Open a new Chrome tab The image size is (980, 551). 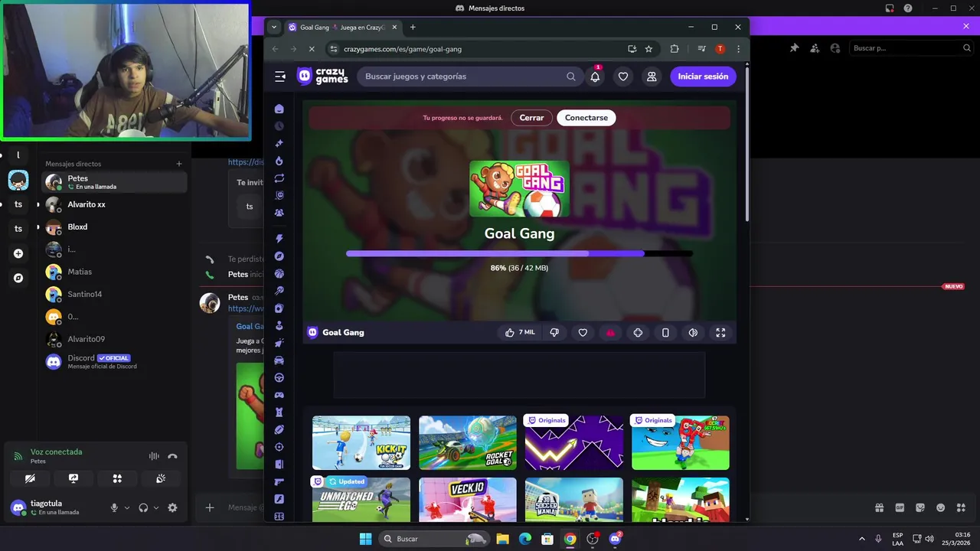pyautogui.click(x=413, y=28)
